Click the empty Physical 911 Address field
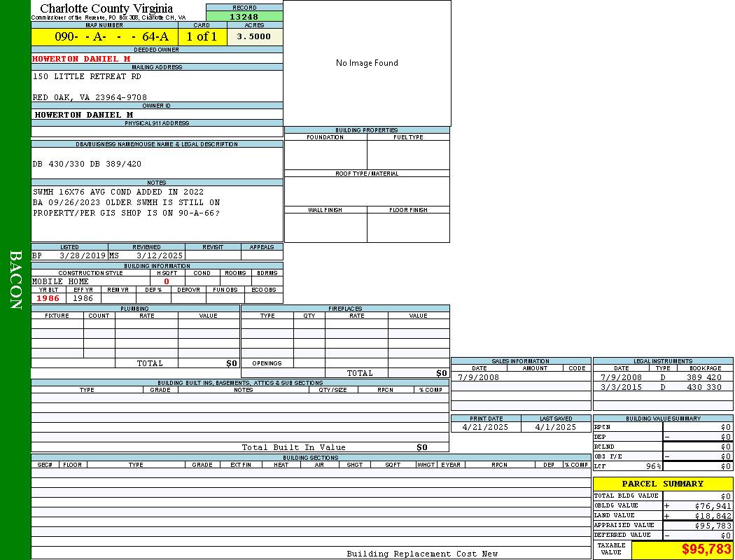The height and width of the screenshot is (560, 735). [x=157, y=132]
